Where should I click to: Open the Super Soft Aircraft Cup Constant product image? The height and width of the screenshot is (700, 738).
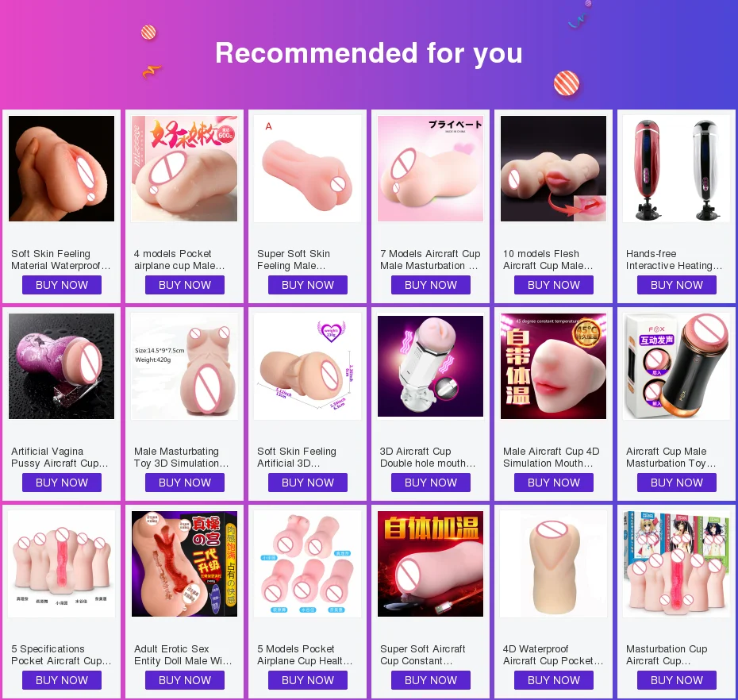tap(431, 564)
